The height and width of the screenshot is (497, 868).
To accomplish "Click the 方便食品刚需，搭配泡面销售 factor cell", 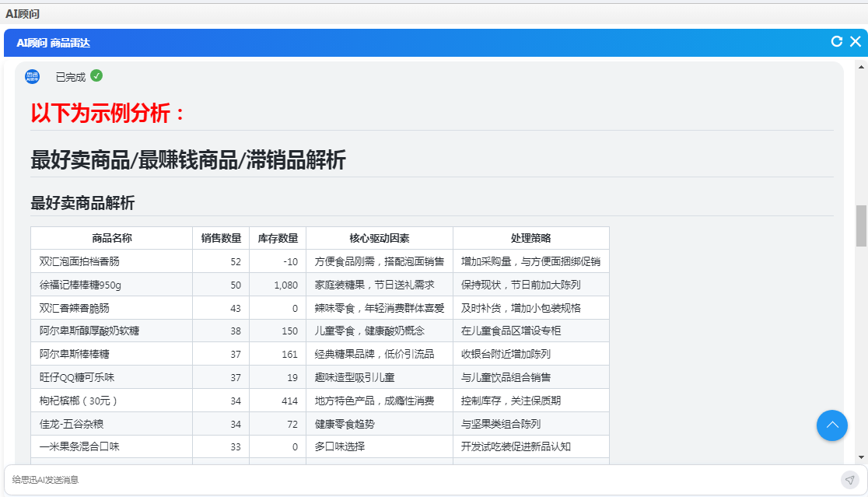I will 380,261.
